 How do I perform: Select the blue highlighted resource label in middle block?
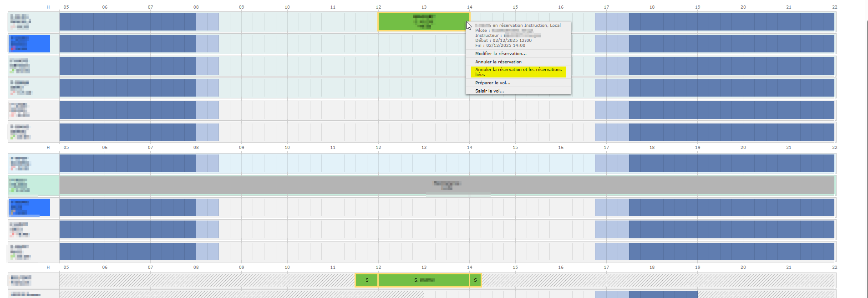pos(30,207)
